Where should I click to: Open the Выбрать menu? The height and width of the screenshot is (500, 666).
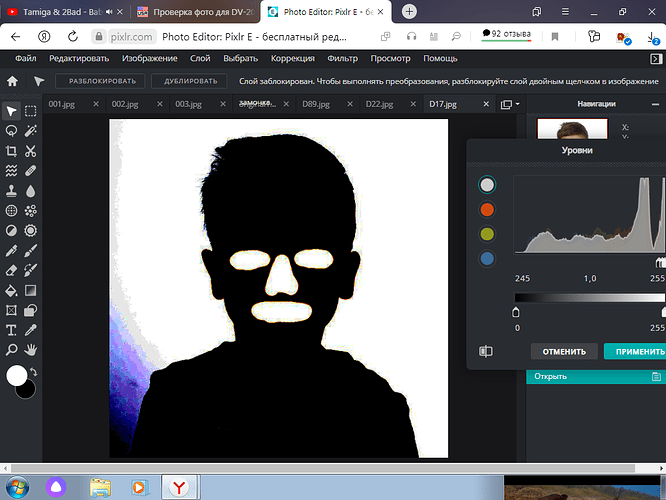[x=240, y=59]
